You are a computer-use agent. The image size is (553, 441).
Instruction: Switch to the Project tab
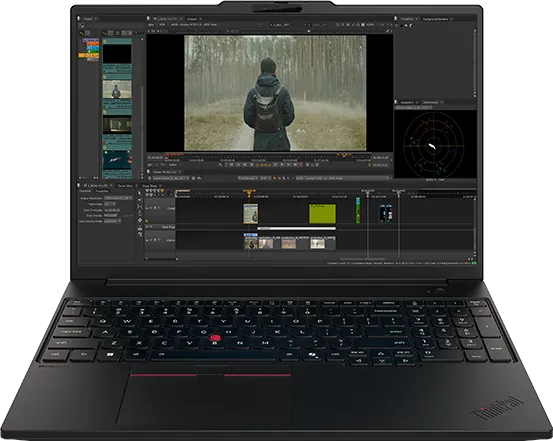[x=88, y=19]
